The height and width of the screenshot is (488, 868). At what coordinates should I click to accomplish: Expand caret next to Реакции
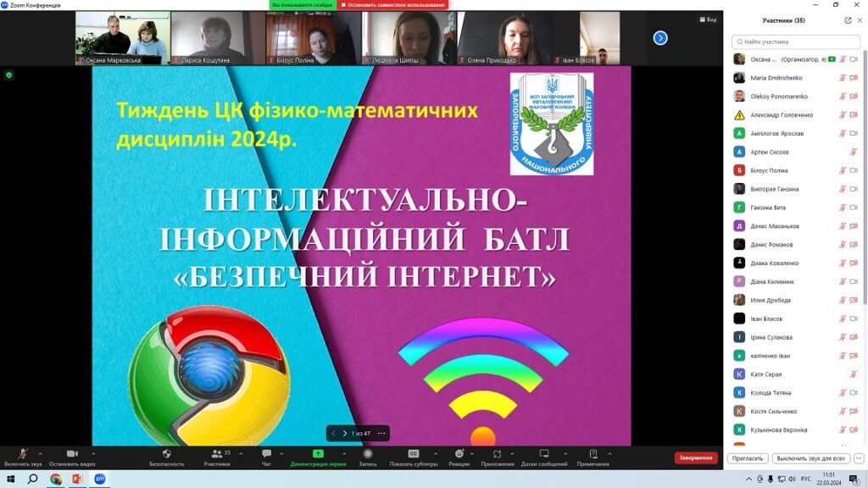tap(471, 454)
